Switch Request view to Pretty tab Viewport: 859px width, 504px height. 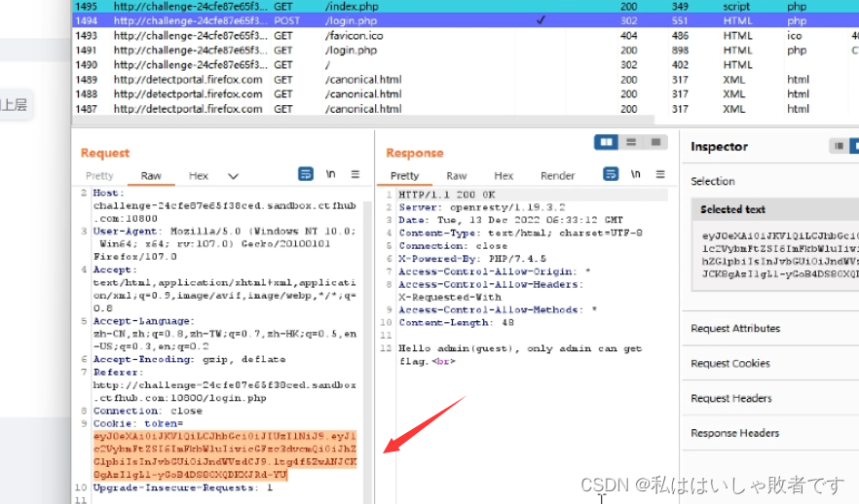coord(99,176)
